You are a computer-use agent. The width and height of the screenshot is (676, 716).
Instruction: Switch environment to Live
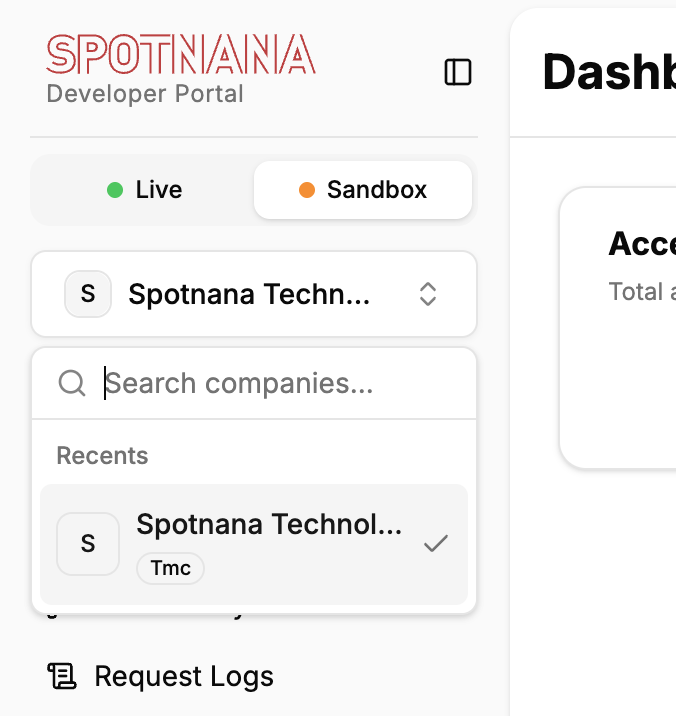(144, 190)
